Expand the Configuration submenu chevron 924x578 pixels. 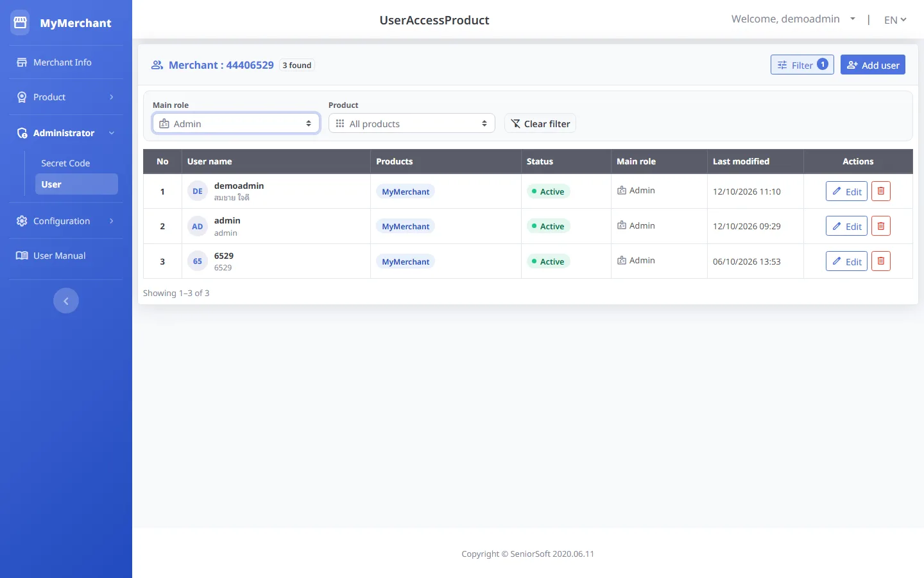pos(112,221)
